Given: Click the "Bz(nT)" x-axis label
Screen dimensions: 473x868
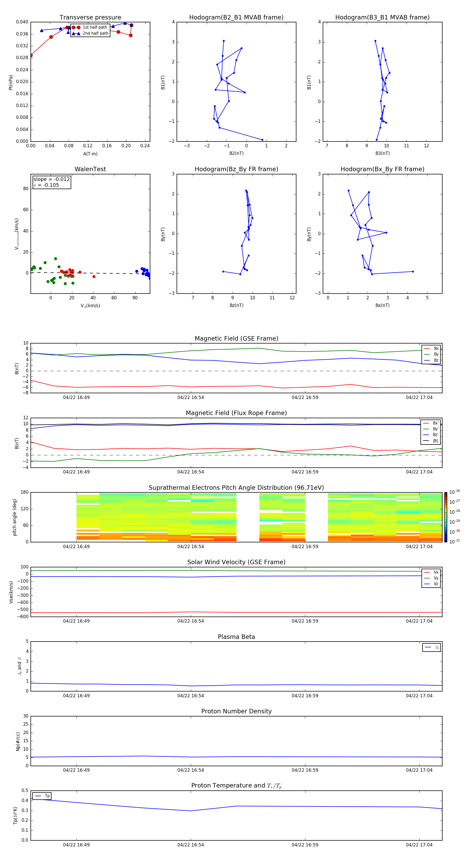Looking at the screenshot, I should (x=236, y=306).
